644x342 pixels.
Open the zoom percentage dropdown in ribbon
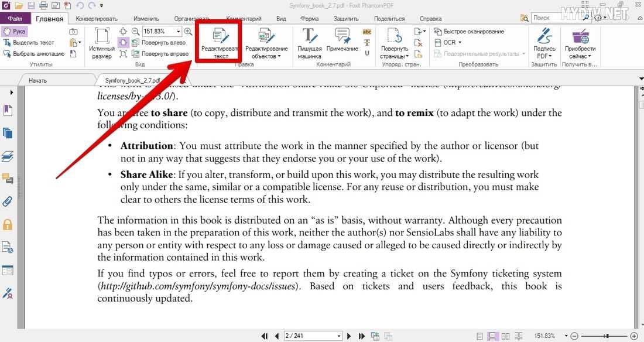178,32
